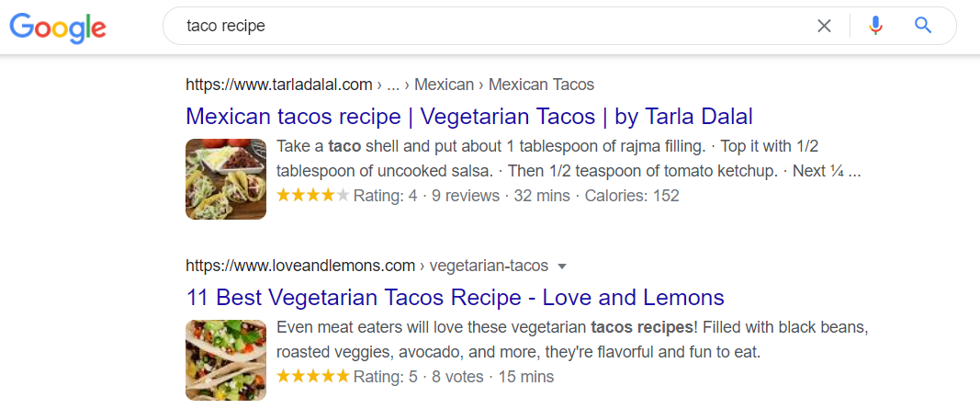This screenshot has width=980, height=420.
Task: Focus the 'taco recipe' search field
Action: 496,26
